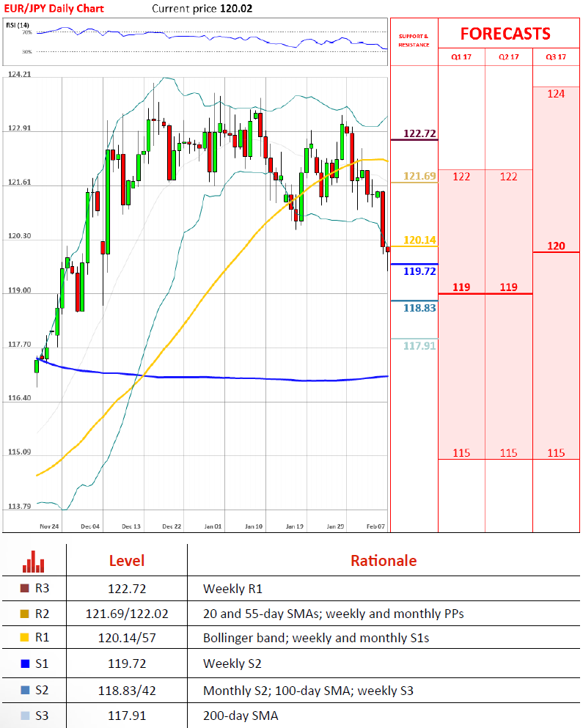
Task: Select the R2 gold color swatch
Action: point(24,613)
